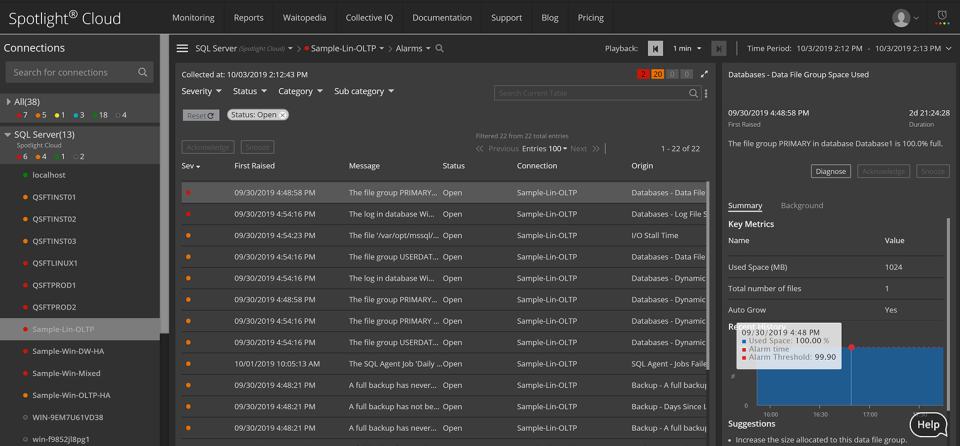The image size is (960, 446).
Task: Switch to the Background tab
Action: point(802,206)
